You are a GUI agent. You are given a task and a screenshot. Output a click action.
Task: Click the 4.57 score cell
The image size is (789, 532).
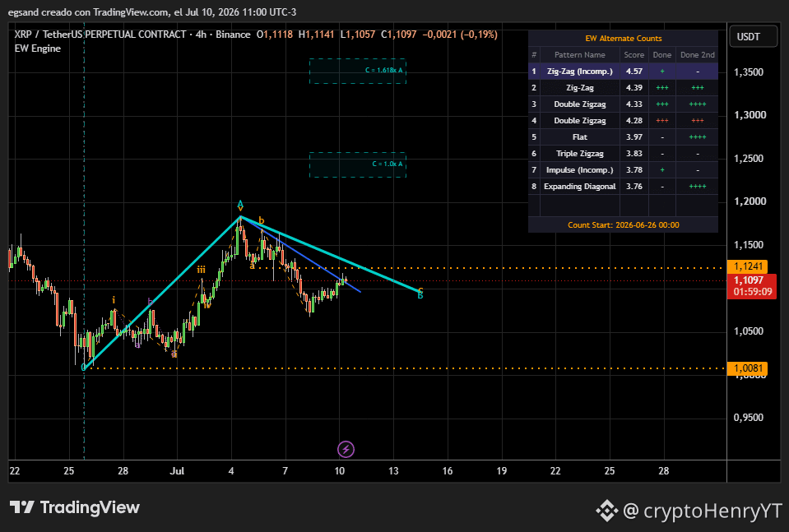coord(634,71)
